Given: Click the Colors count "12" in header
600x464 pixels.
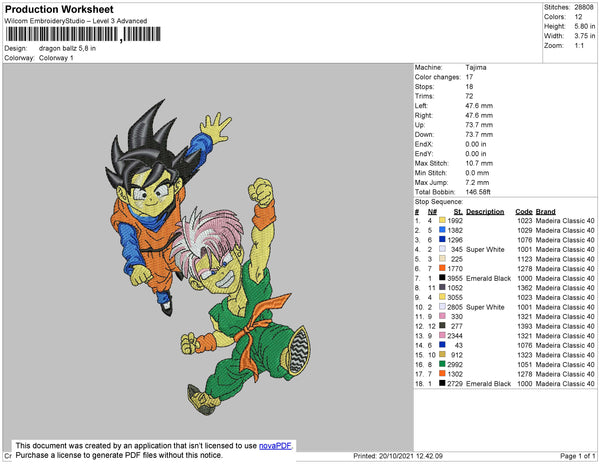Looking at the screenshot, I should click(x=578, y=17).
